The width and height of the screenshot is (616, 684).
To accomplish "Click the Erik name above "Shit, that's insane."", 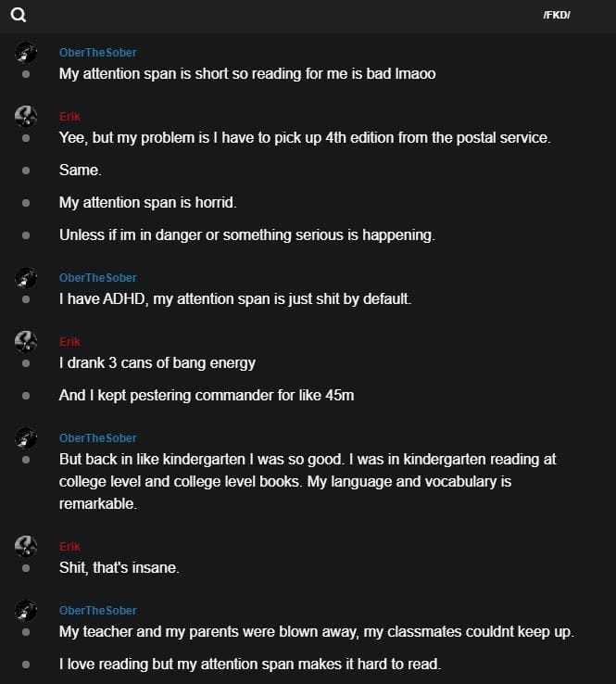I will 69,547.
